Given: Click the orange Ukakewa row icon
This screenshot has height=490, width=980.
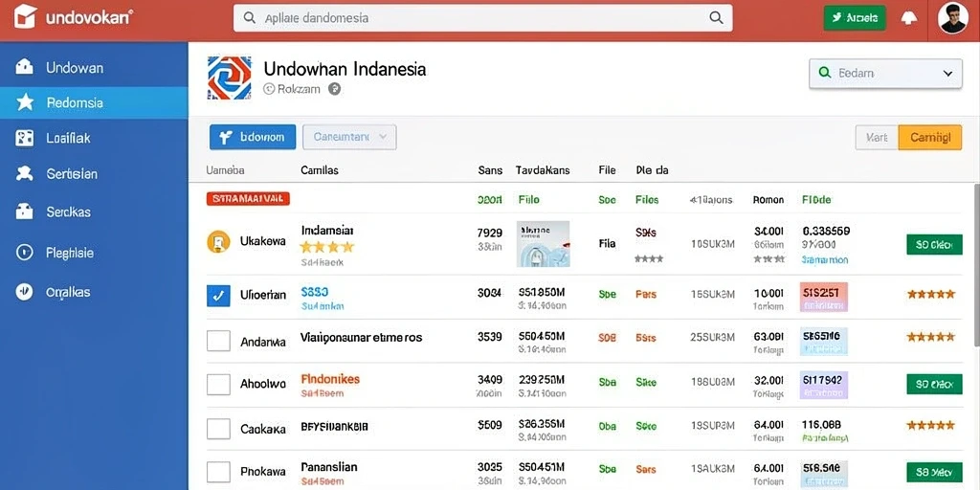Looking at the screenshot, I should point(218,241).
